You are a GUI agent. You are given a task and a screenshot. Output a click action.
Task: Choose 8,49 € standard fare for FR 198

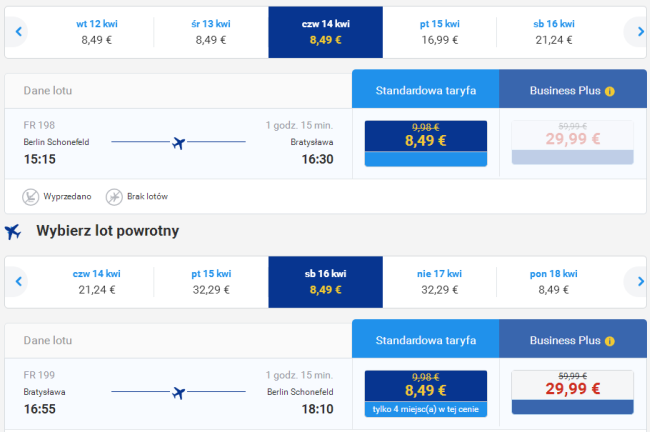(x=426, y=143)
